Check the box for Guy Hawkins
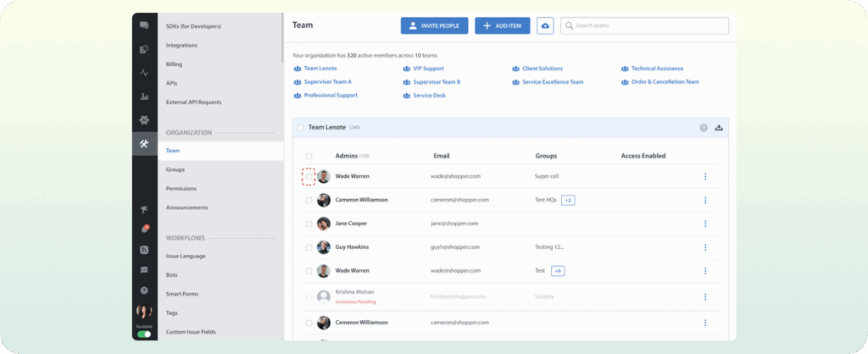The width and height of the screenshot is (868, 354). coord(309,247)
